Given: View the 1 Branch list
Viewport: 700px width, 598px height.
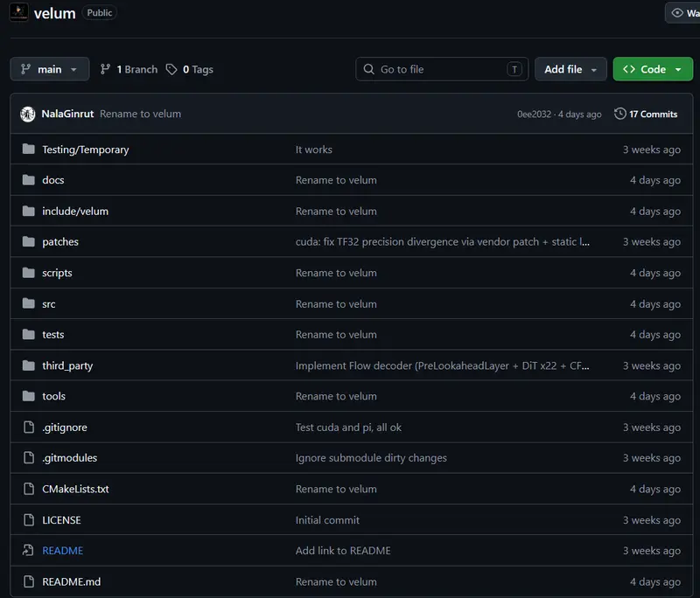Looking at the screenshot, I should pyautogui.click(x=129, y=69).
